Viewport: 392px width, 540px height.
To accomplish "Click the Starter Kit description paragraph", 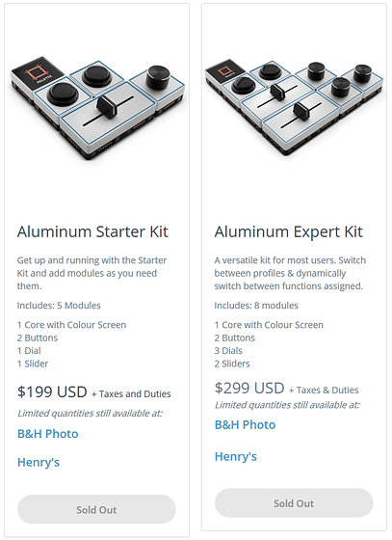I will point(91,273).
